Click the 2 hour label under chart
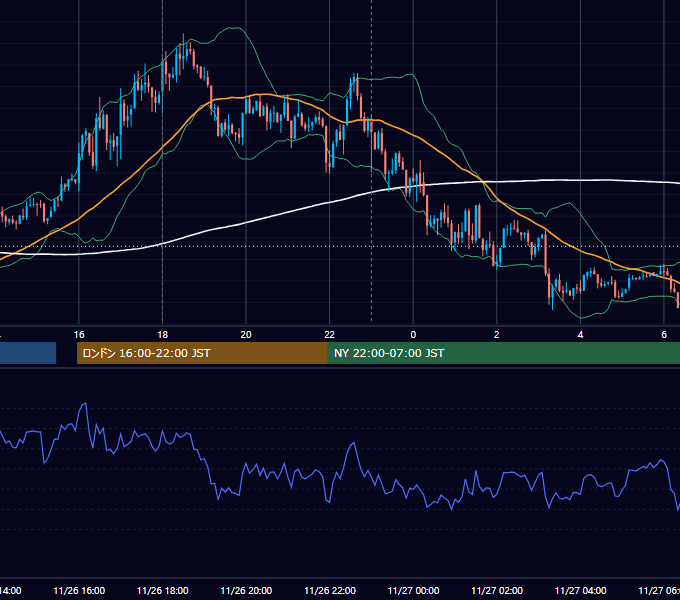Screen dimensions: 680x600 point(497,335)
